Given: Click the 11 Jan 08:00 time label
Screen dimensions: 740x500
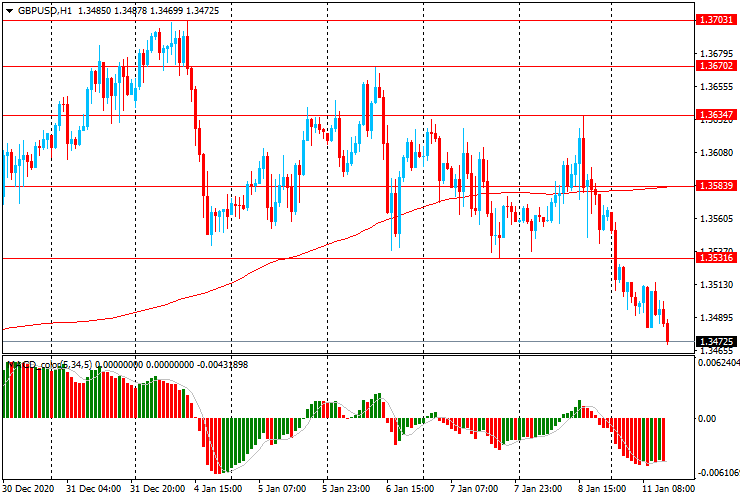Looking at the screenshot, I should pos(666,490).
